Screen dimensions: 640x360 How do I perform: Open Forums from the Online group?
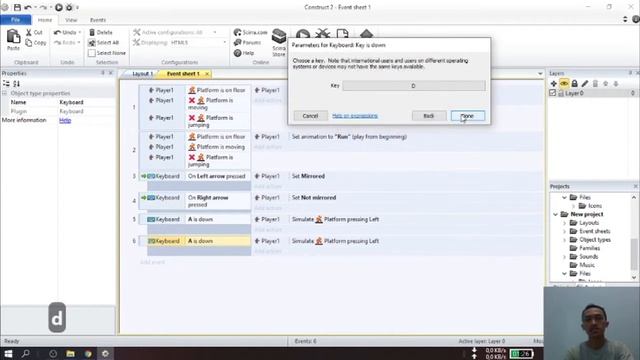click(247, 42)
